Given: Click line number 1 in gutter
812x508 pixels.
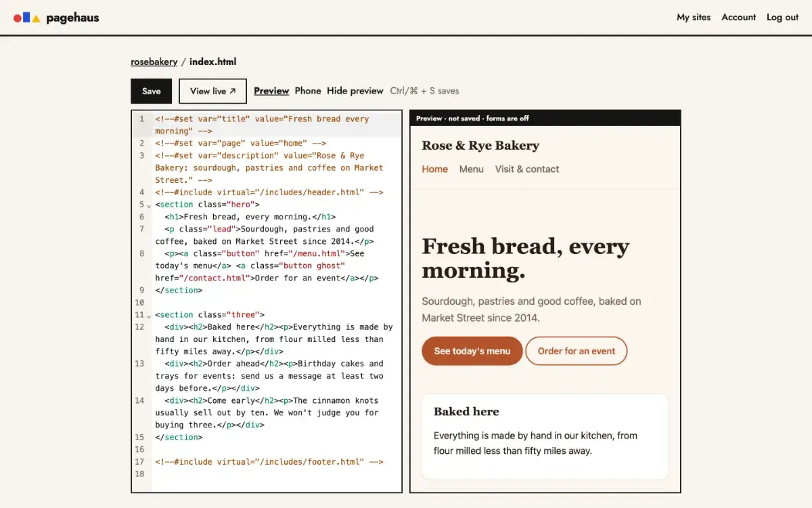Looking at the screenshot, I should pos(141,119).
